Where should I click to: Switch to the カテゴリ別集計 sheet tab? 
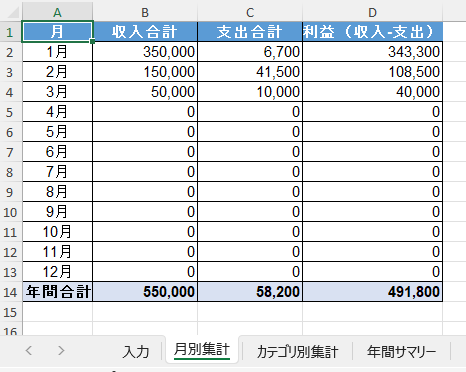point(297,351)
